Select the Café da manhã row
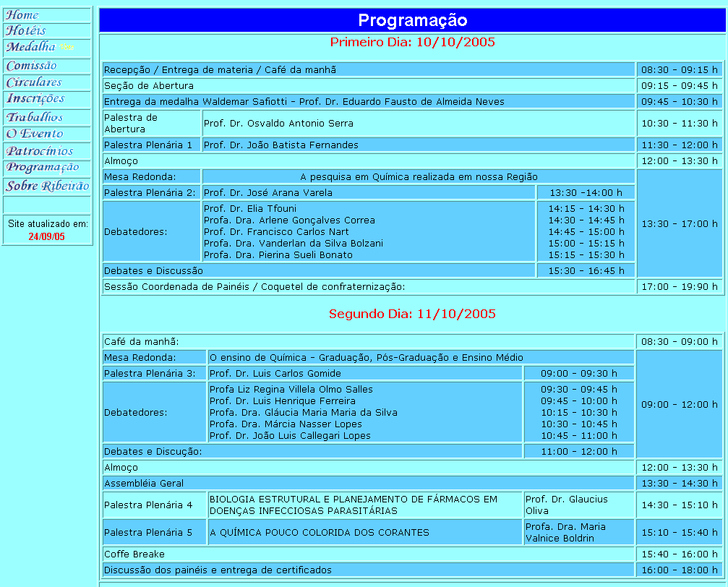 [369, 341]
